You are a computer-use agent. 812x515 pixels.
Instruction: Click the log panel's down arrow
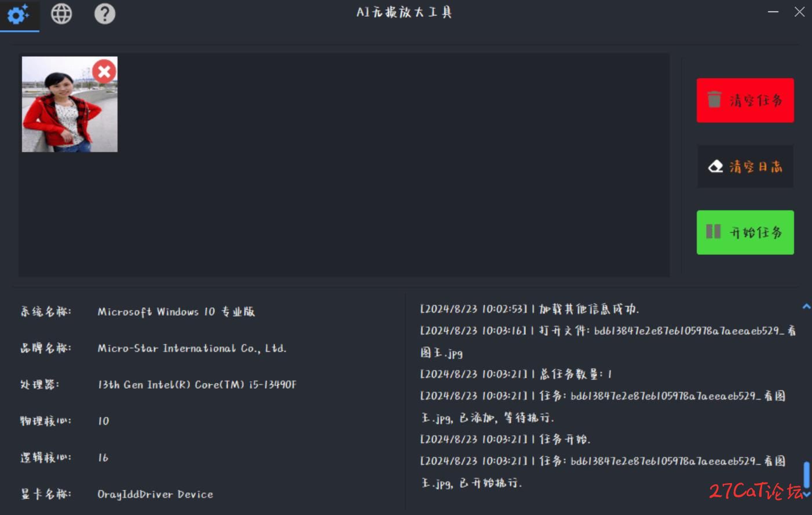pos(806,495)
